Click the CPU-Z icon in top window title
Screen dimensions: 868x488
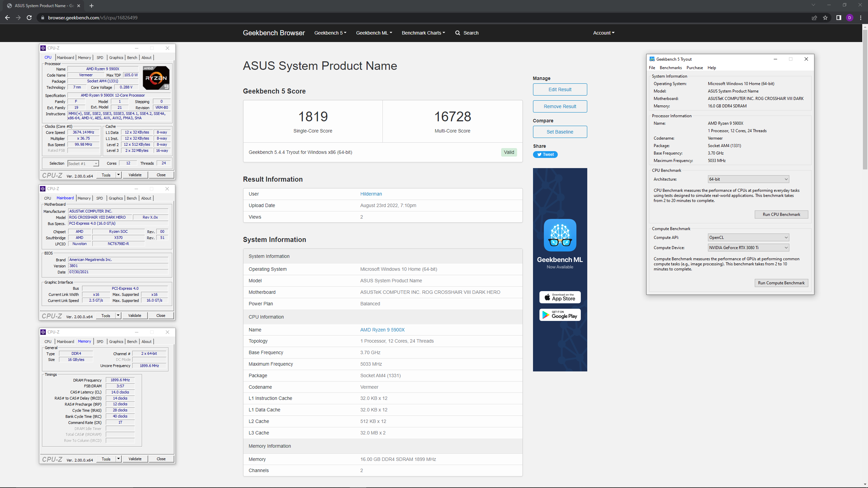tap(43, 48)
